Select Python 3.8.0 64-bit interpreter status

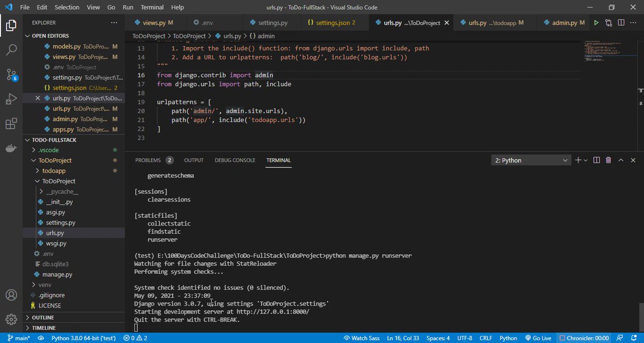83,338
